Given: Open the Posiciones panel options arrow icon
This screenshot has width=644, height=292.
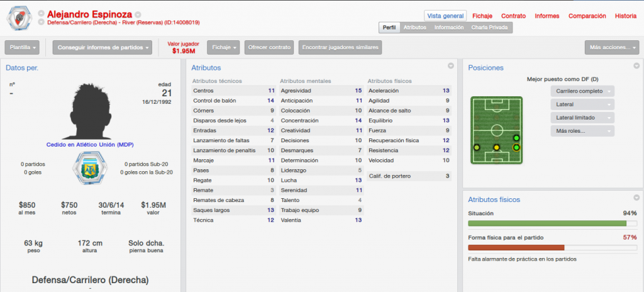Looking at the screenshot, I should pos(636,66).
